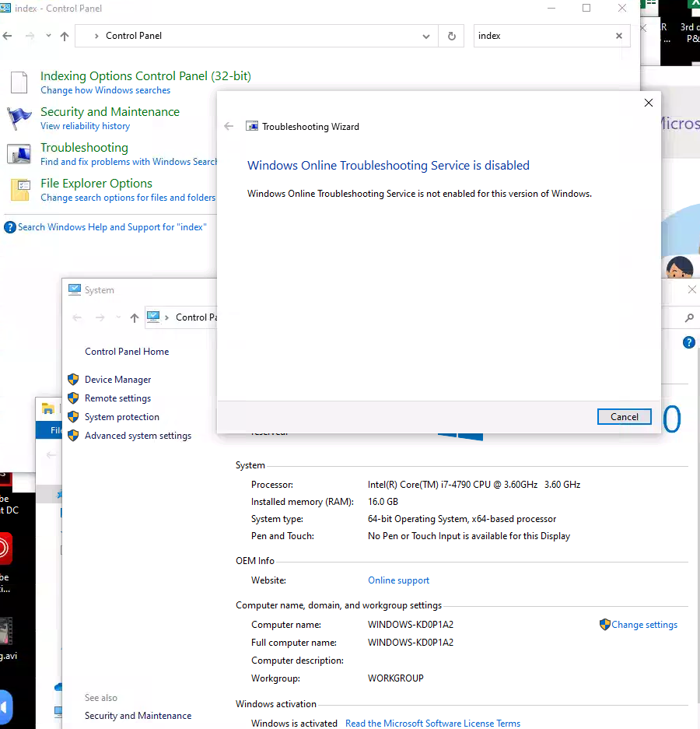This screenshot has width=700, height=729.
Task: Click Change search options for files and folders
Action: pos(128,198)
